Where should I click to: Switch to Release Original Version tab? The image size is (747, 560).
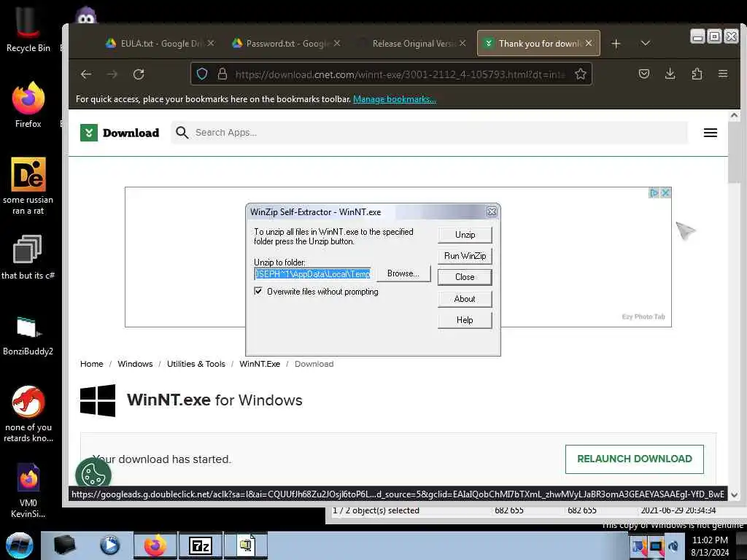[412, 43]
